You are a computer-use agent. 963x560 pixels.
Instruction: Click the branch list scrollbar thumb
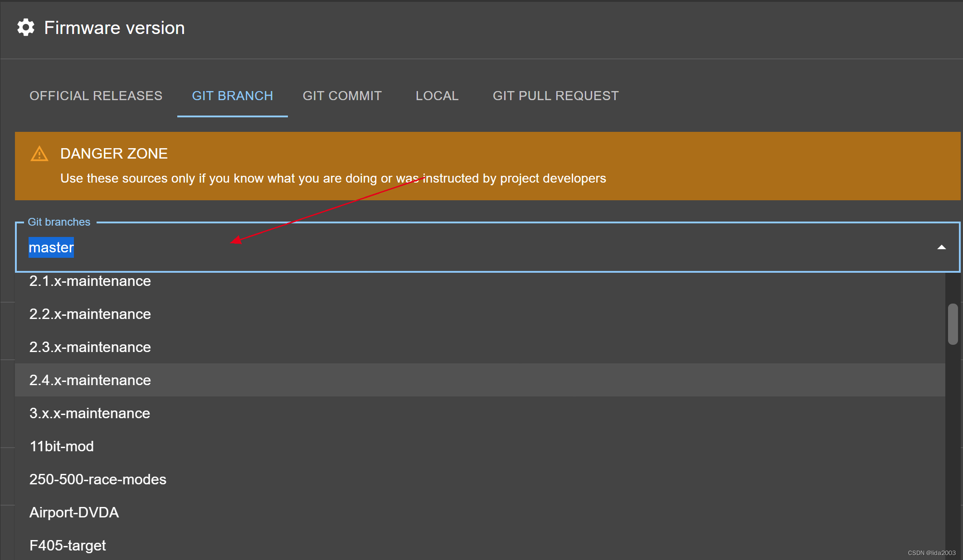point(953,324)
